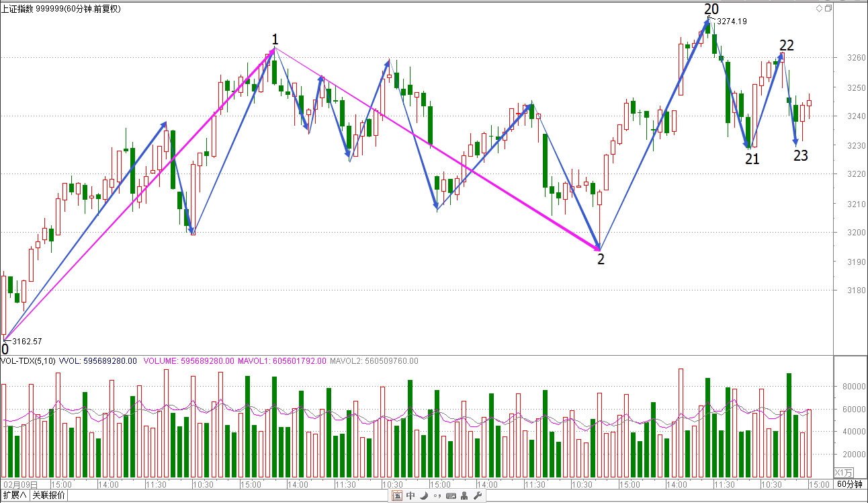The image size is (868, 503).
Task: Toggle Chinese/English mode '中' icon
Action: point(410,496)
